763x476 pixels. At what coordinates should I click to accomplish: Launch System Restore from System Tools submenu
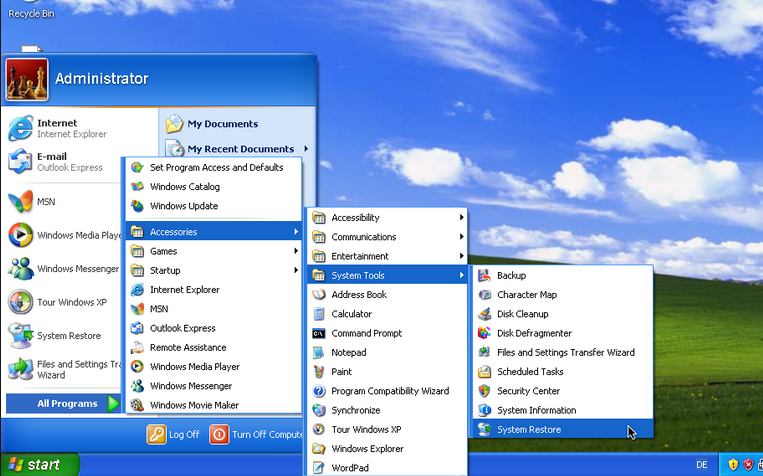coord(563,429)
